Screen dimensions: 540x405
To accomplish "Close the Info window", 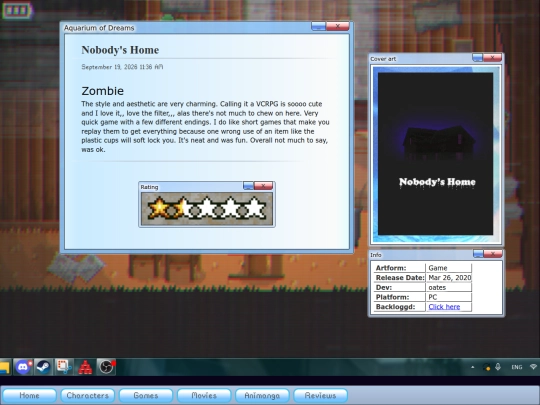I will pyautogui.click(x=493, y=254).
